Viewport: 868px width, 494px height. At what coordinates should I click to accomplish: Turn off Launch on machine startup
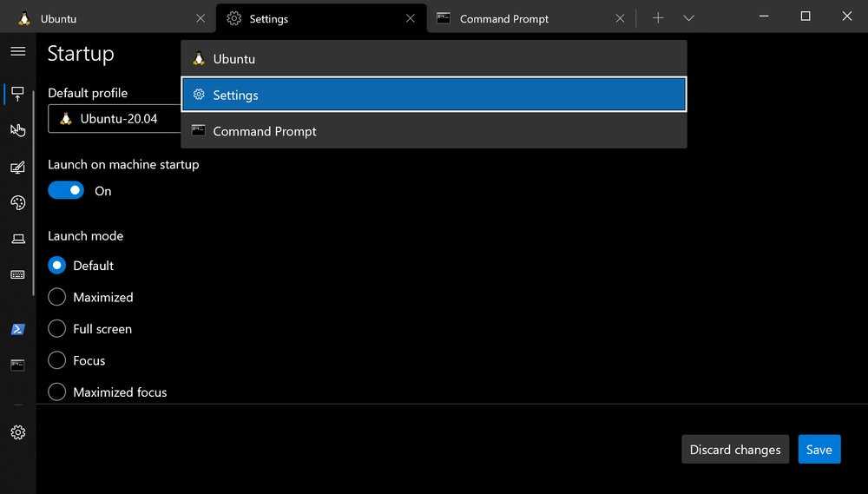[66, 191]
